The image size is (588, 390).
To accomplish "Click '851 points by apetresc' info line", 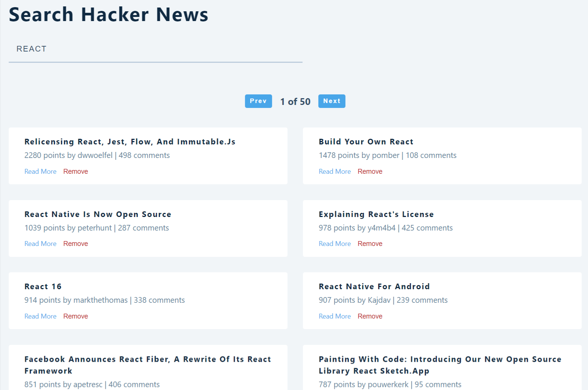I will (92, 384).
